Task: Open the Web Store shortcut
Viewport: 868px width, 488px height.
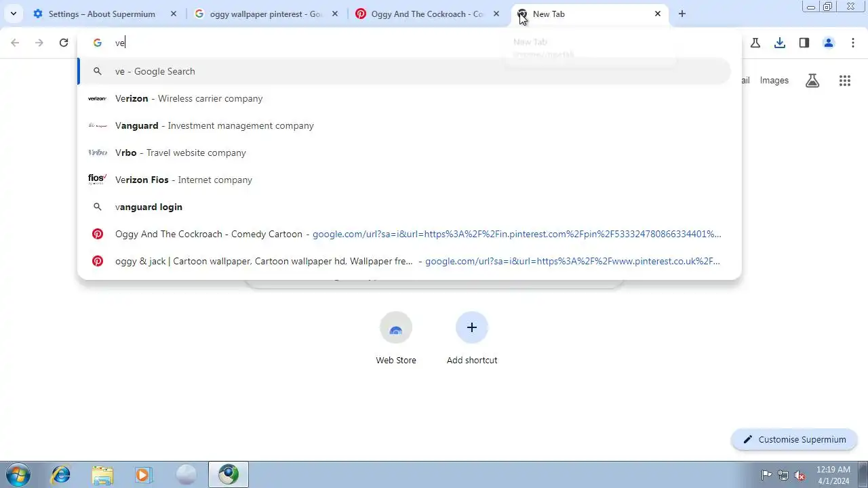Action: [x=396, y=338]
